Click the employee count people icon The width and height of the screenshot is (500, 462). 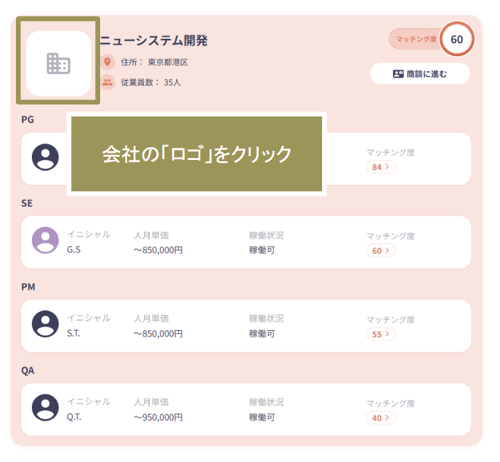point(107,82)
